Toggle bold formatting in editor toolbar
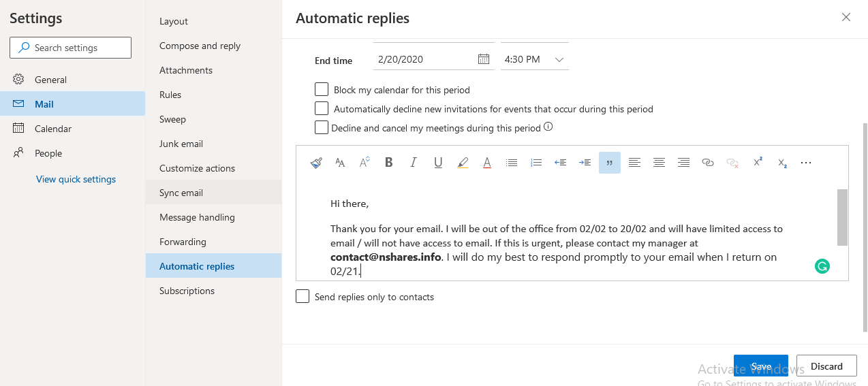The width and height of the screenshot is (868, 386). 389,163
